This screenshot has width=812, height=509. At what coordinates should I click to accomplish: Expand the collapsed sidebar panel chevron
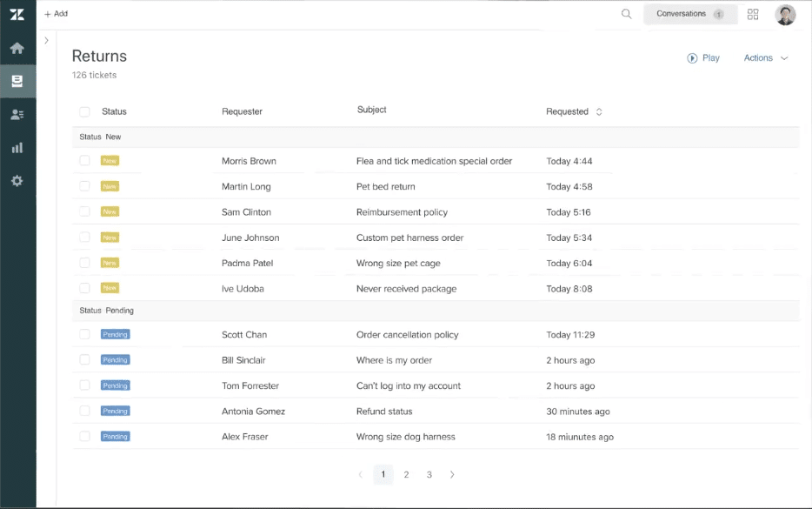(x=46, y=39)
